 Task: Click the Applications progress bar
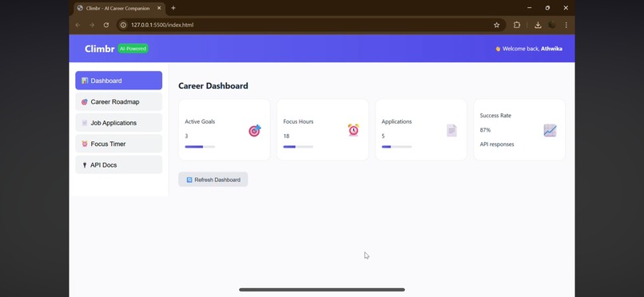[397, 146]
